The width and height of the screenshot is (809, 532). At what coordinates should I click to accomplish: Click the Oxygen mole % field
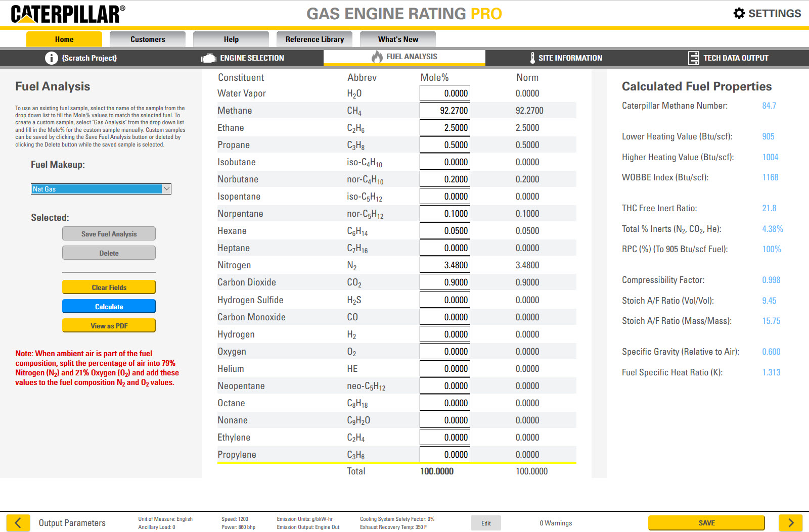point(445,352)
